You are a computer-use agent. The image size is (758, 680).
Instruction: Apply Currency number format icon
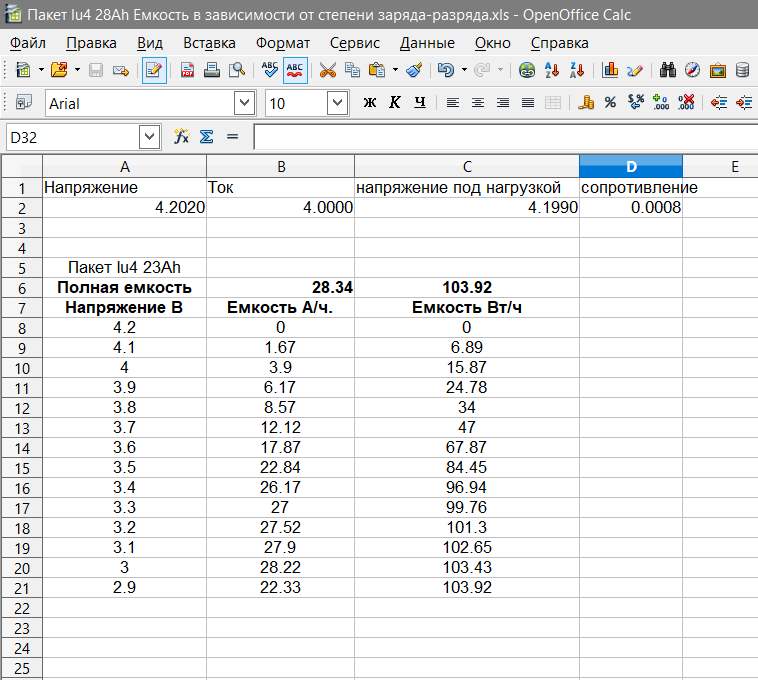[586, 102]
